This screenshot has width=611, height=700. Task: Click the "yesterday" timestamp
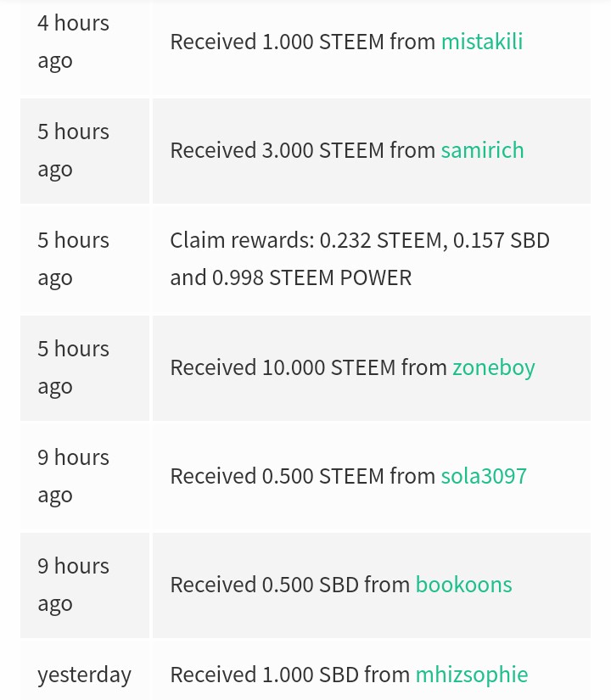84,675
